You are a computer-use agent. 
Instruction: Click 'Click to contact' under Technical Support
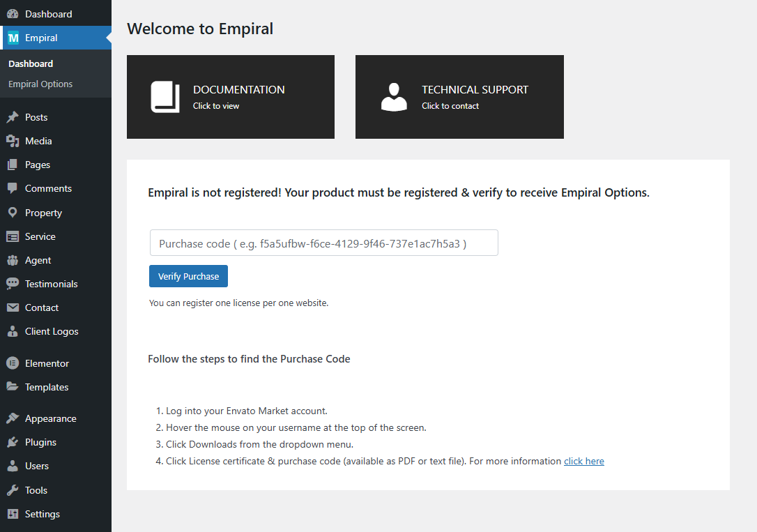pos(450,106)
